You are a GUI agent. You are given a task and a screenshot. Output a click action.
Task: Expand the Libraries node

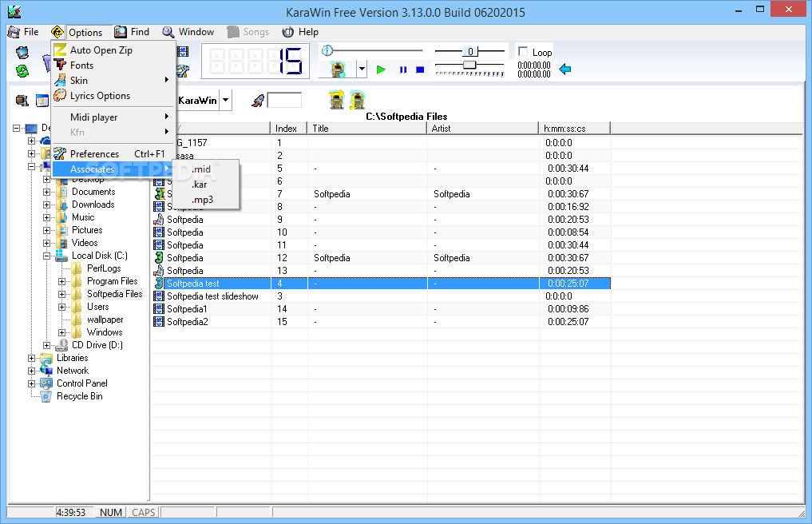[32, 358]
